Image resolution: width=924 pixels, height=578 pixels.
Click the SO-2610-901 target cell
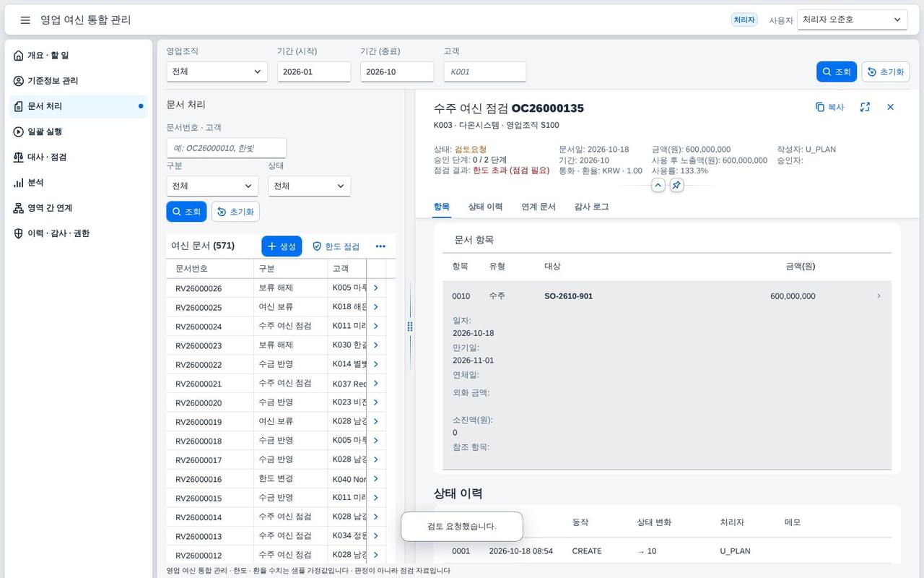click(568, 296)
